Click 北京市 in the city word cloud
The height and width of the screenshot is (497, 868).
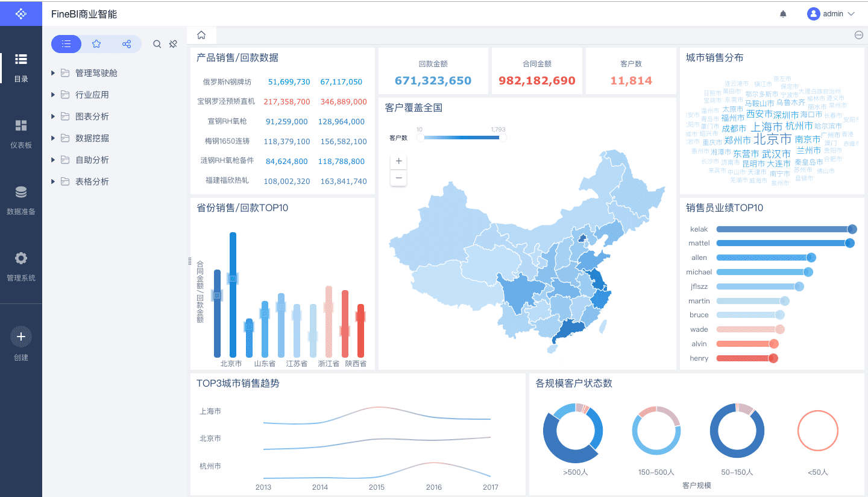[773, 139]
